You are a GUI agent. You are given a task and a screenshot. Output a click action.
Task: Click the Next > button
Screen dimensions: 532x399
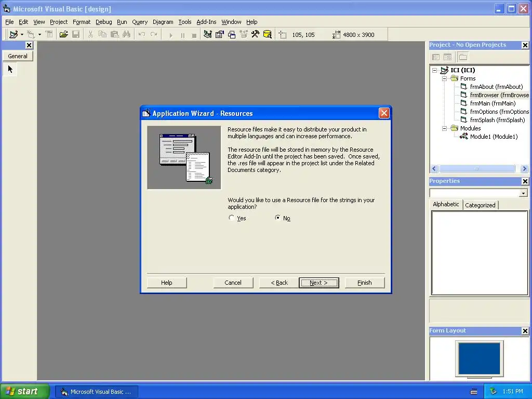319,283
